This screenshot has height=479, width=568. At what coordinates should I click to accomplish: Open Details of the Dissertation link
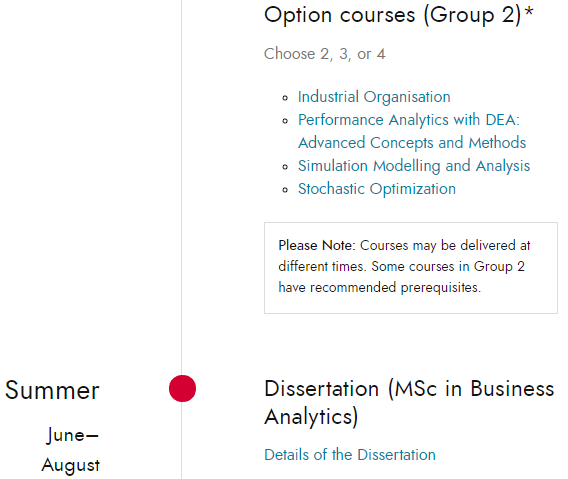coord(350,455)
